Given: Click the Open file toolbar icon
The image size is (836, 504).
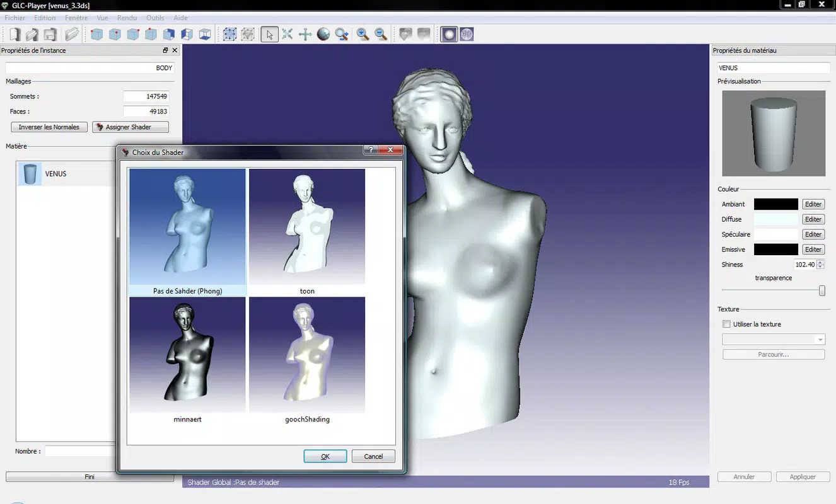Looking at the screenshot, I should tap(33, 35).
